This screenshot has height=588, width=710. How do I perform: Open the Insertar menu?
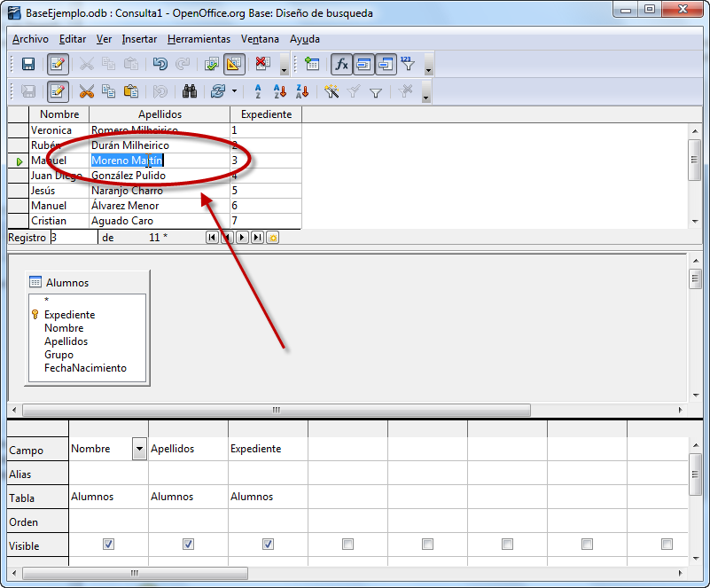(139, 39)
